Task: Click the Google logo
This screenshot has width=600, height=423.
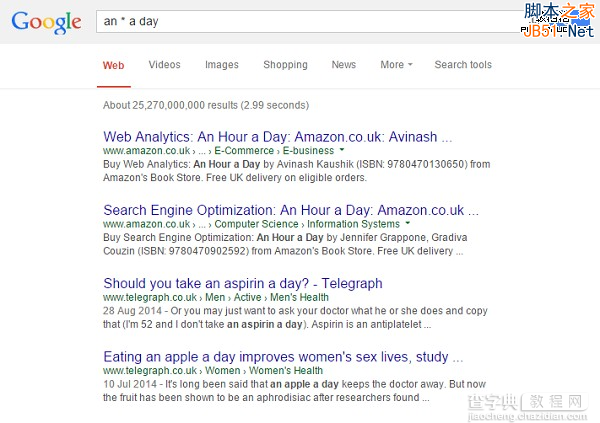Action: pos(46,22)
